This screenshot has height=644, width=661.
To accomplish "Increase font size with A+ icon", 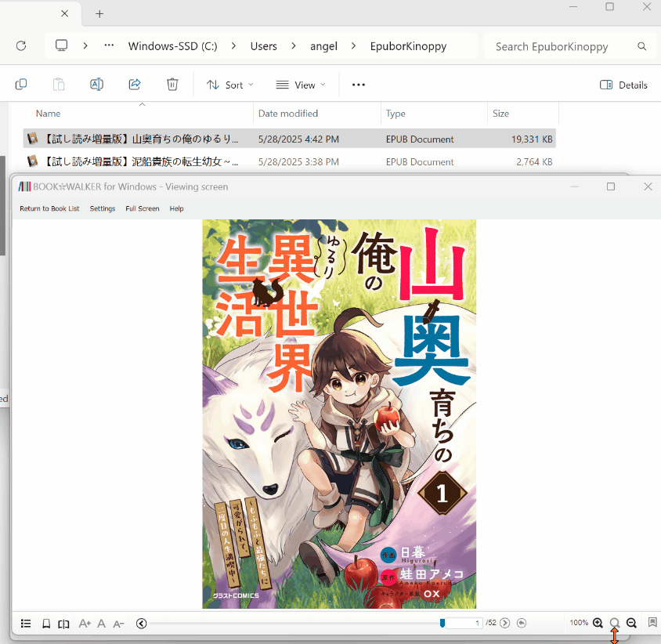I will (85, 624).
